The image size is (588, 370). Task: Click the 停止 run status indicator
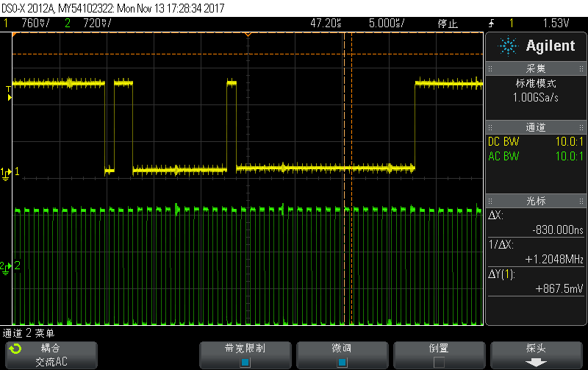coord(448,24)
